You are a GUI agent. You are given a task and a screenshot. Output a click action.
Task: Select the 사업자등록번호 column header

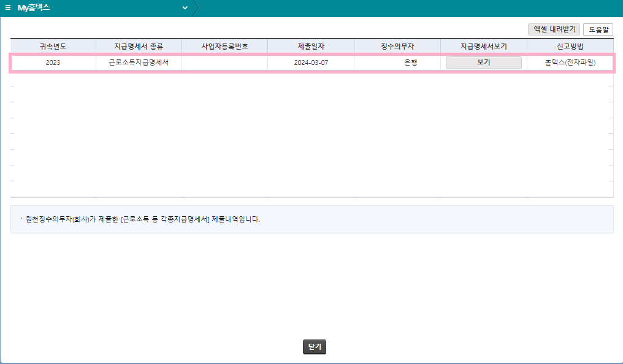(224, 45)
